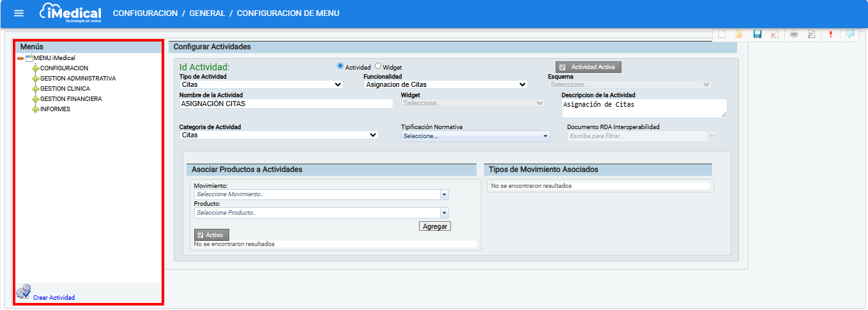
Task: Expand the INFORMES tree node
Action: click(x=36, y=109)
